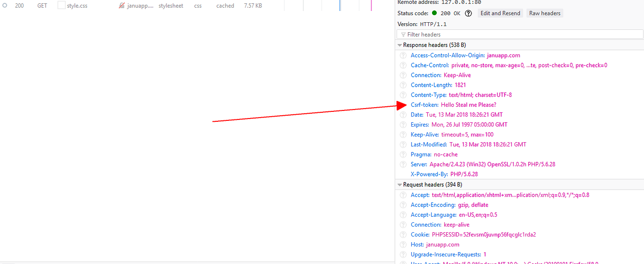Click the januapp domain cell in request row
644x264 pixels.
pyautogui.click(x=140, y=6)
